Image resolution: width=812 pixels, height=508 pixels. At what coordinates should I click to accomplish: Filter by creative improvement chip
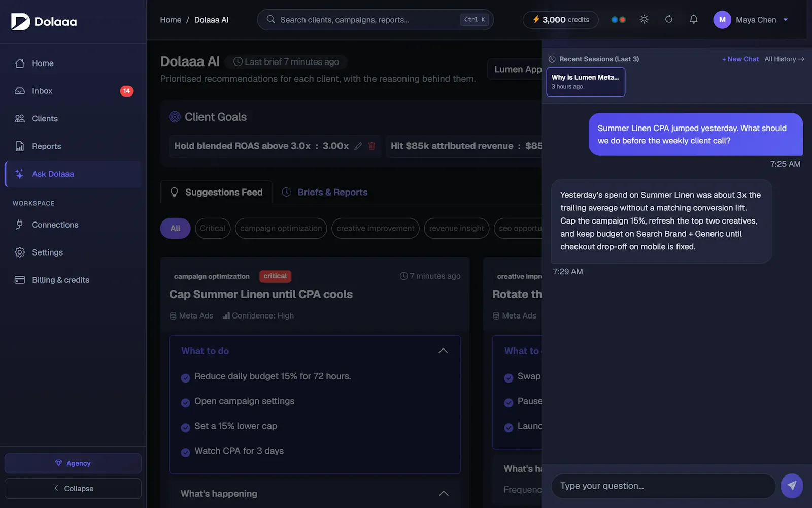[x=376, y=228]
